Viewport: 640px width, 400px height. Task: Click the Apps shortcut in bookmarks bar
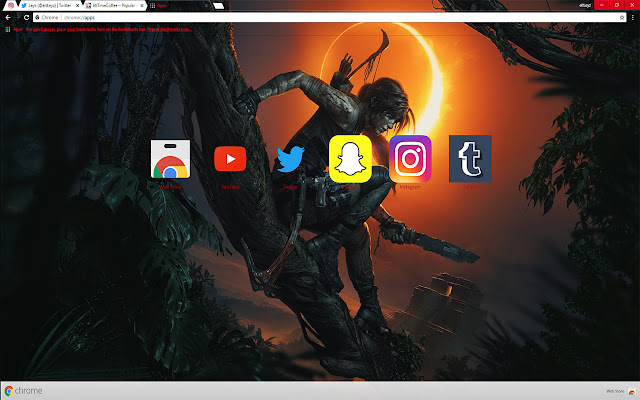(x=14, y=29)
